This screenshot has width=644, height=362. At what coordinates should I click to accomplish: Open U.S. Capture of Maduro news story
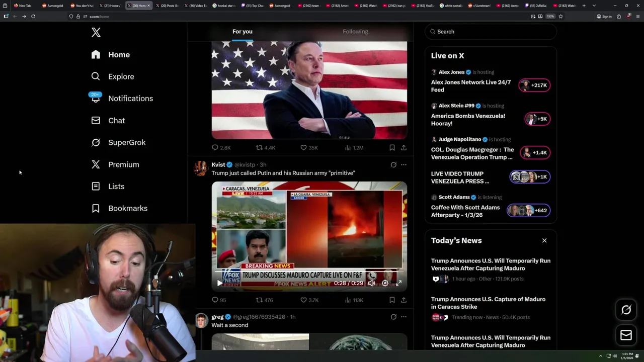(491, 308)
